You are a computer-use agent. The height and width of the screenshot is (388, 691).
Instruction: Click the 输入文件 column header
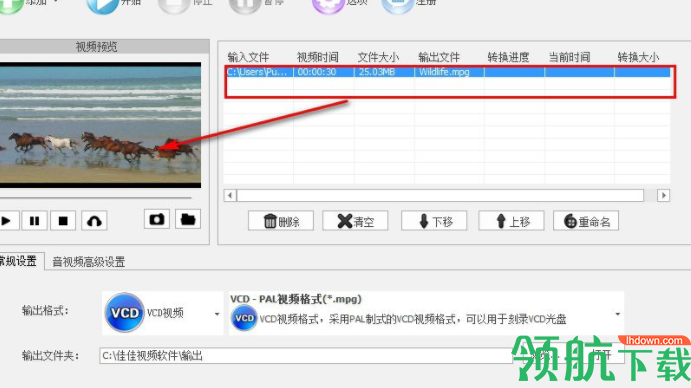click(248, 57)
